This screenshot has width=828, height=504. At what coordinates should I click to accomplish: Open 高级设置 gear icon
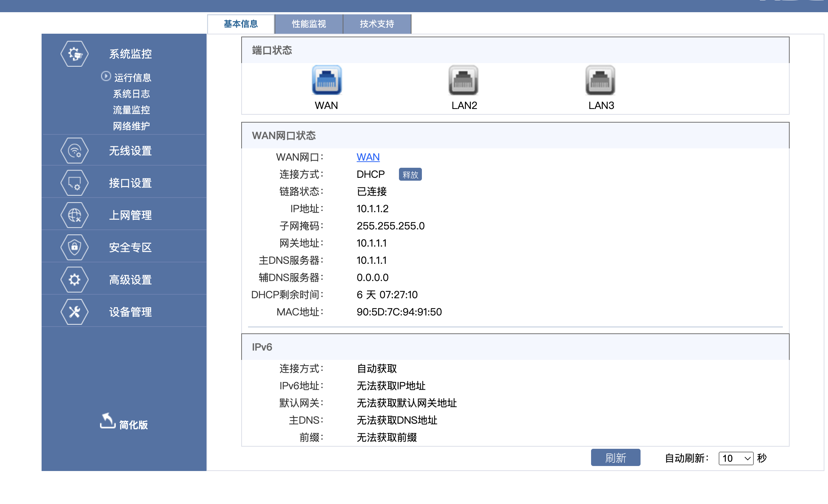[75, 280]
